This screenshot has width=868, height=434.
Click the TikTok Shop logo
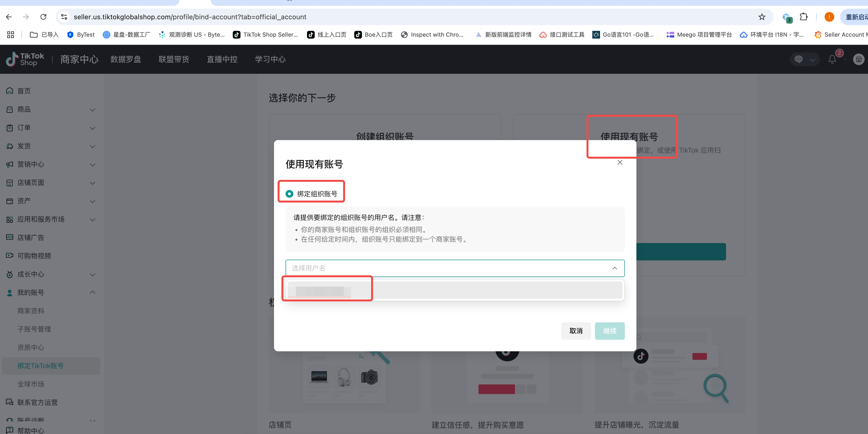click(x=25, y=59)
